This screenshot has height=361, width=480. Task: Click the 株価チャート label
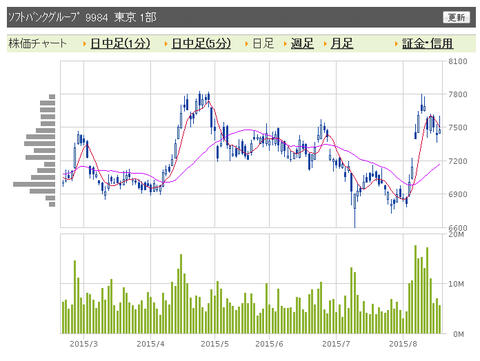tap(38, 43)
